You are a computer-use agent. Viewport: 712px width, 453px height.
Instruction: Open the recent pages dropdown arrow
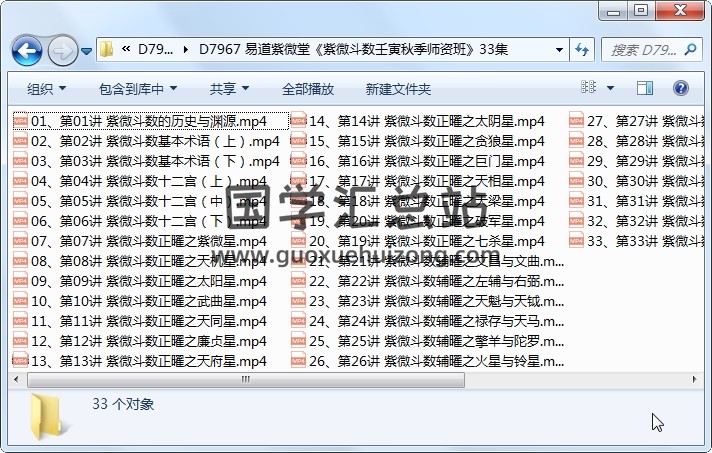87,49
